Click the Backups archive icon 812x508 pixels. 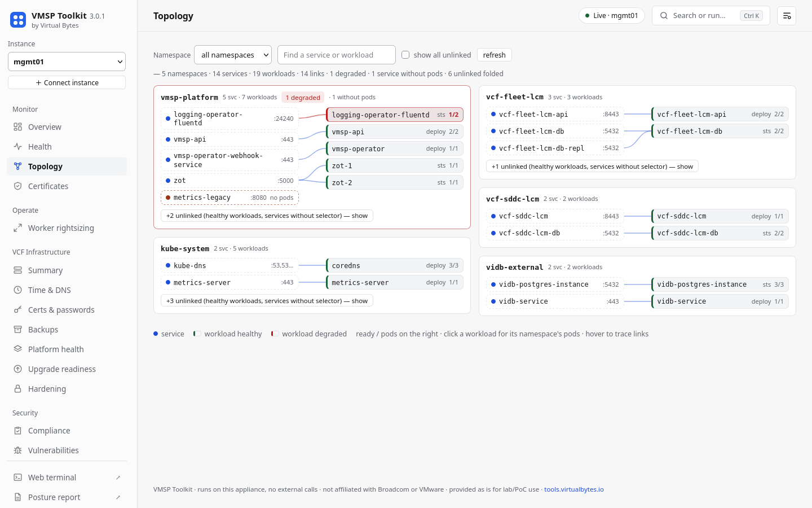tap(18, 330)
